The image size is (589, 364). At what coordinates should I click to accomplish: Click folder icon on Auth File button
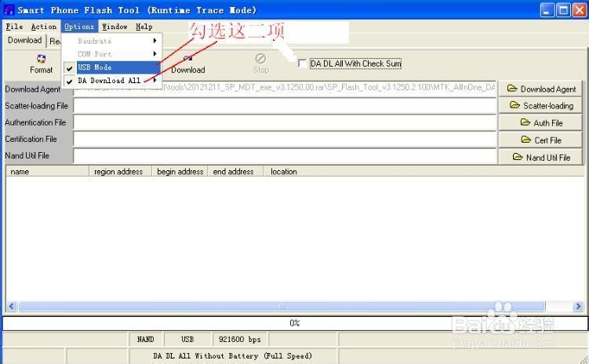525,122
